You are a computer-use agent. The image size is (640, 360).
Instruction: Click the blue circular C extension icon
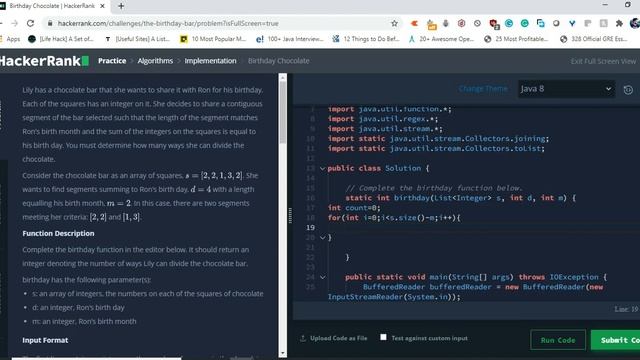tap(509, 23)
